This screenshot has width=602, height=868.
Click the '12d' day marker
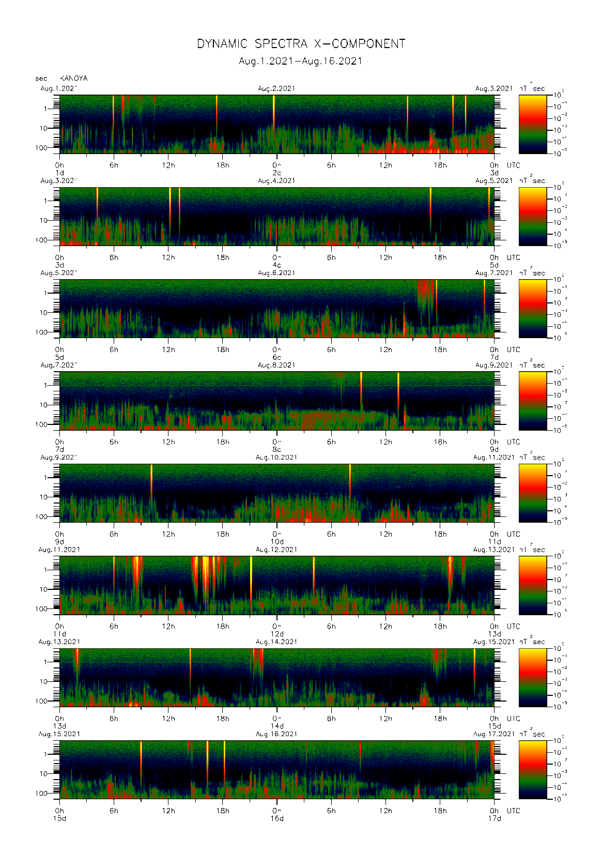point(277,634)
